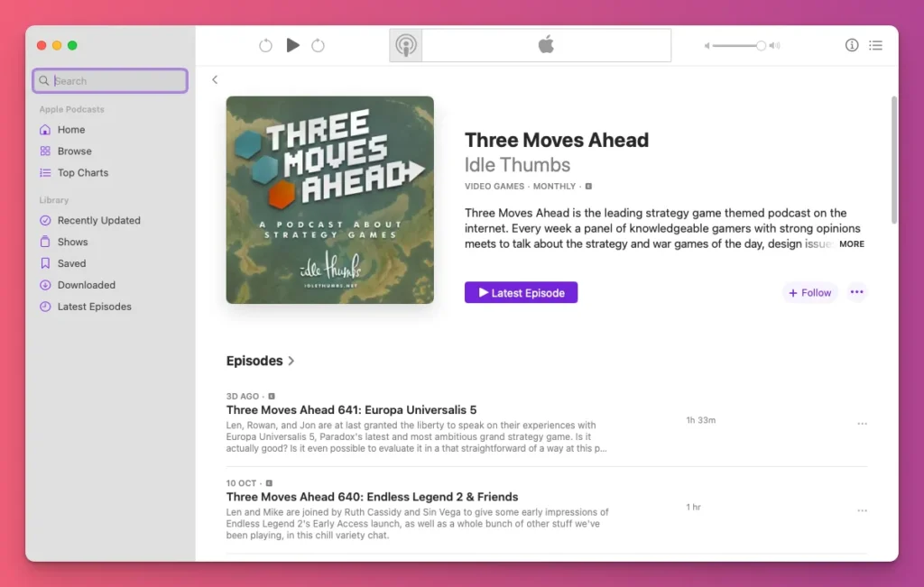Open Recently Updated in the Library
The height and width of the screenshot is (587, 924).
pos(98,220)
